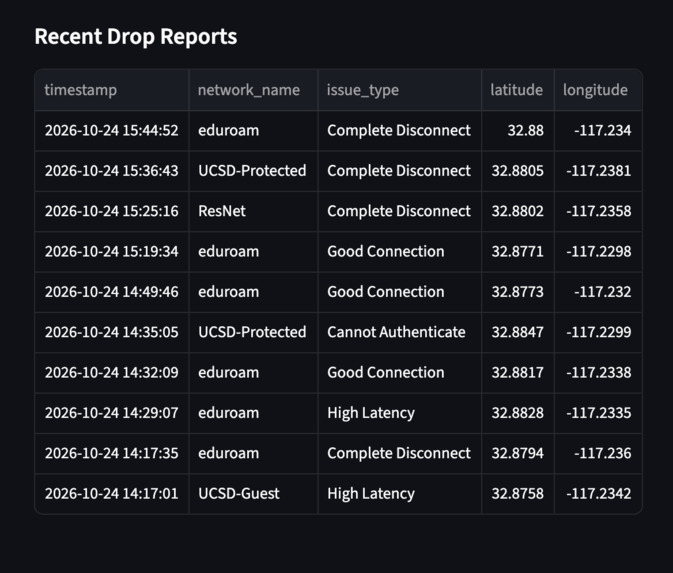The height and width of the screenshot is (573, 673).
Task: Click the ResNet network name cell
Action: (x=253, y=211)
